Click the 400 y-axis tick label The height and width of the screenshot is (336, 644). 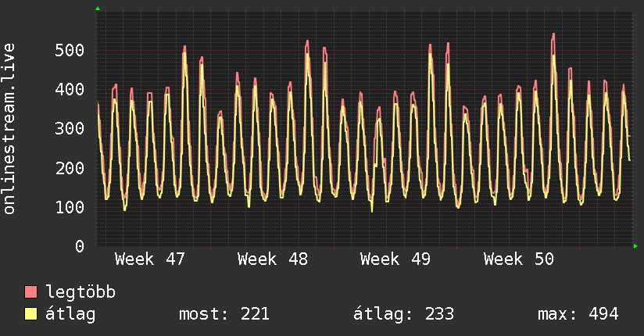(70, 89)
